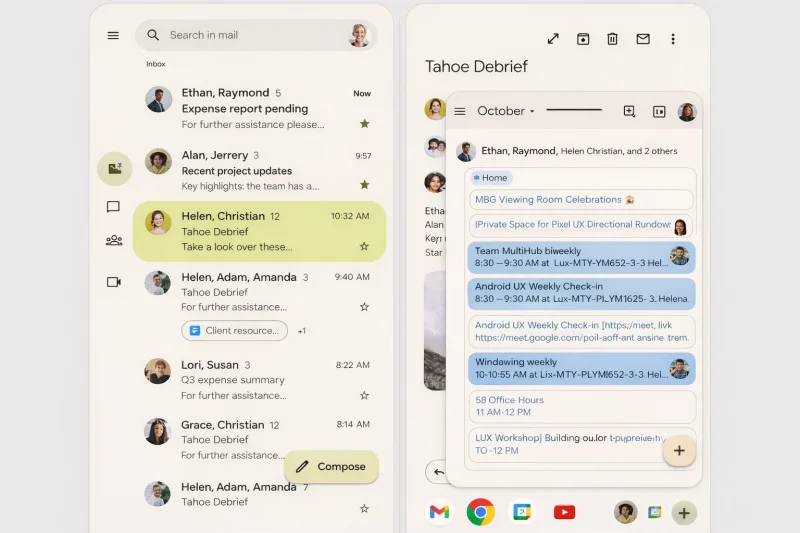The width and height of the screenshot is (800, 533).
Task: Click the Compose button
Action: tap(331, 466)
